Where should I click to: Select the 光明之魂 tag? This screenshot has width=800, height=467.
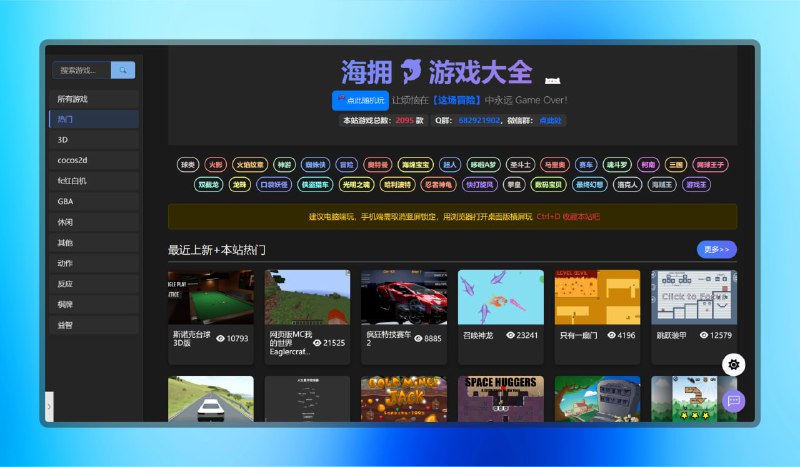(x=357, y=185)
